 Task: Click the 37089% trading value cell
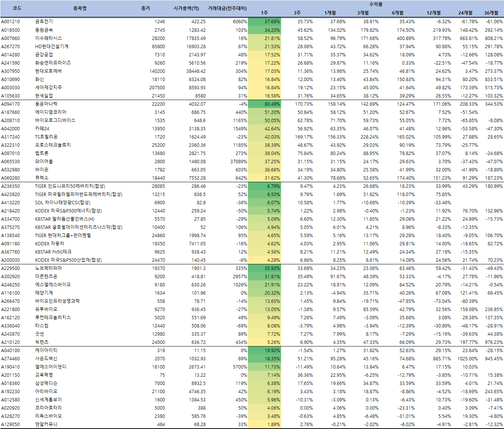click(x=239, y=162)
